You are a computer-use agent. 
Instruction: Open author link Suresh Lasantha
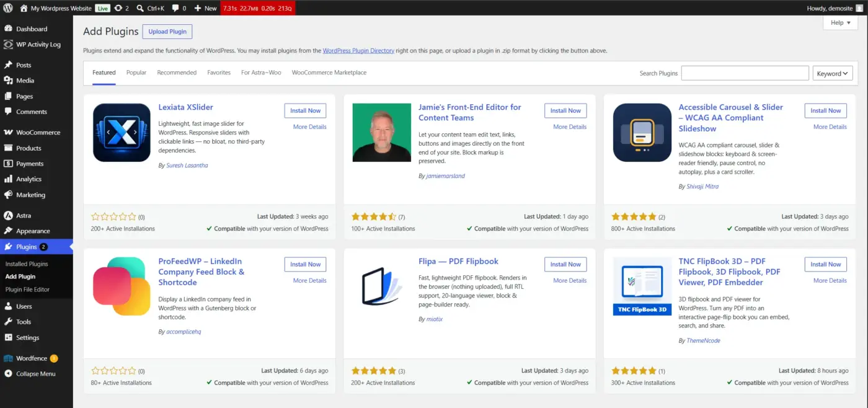(186, 166)
